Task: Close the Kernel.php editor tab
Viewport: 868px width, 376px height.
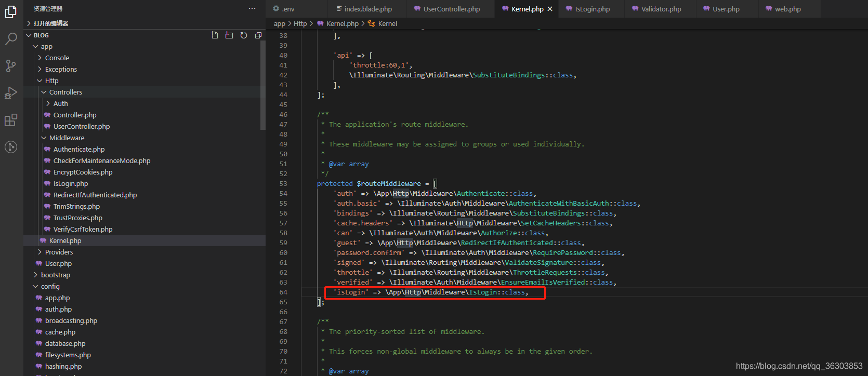Action: 550,9
